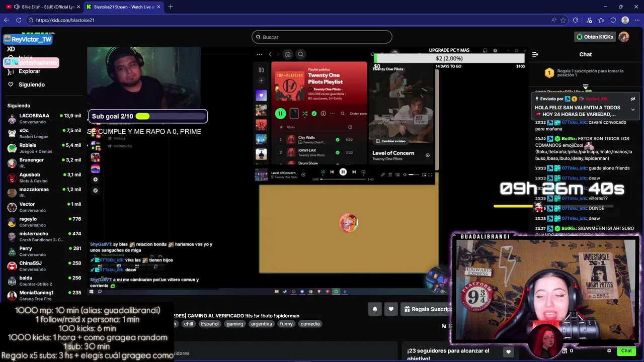Hide the pinned chat message
644x362 pixels.
(633, 99)
